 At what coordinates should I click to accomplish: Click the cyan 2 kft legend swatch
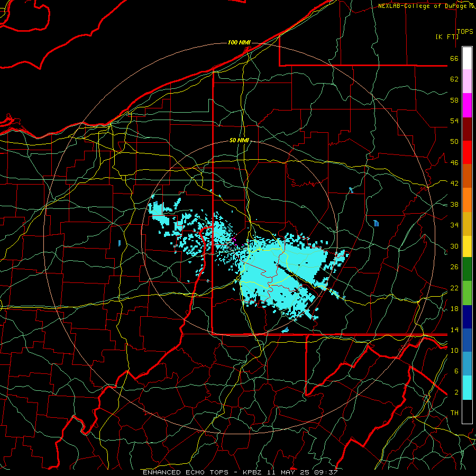467,388
